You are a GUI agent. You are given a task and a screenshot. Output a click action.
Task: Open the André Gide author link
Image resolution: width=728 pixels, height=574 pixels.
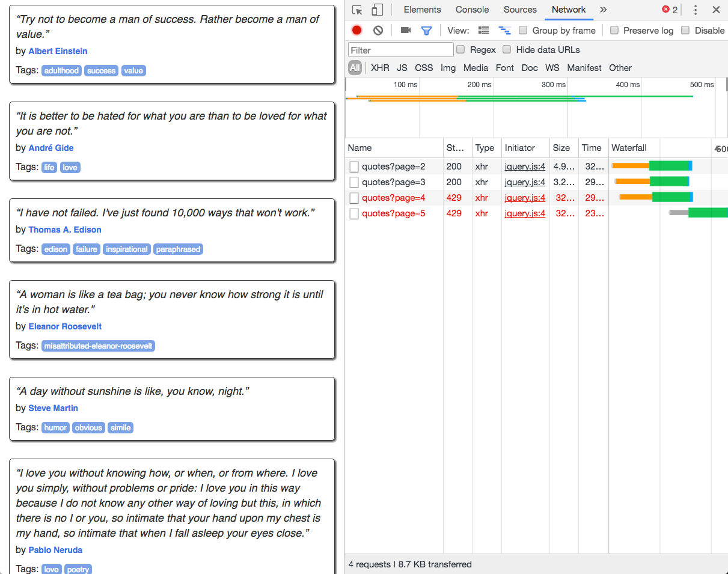51,148
